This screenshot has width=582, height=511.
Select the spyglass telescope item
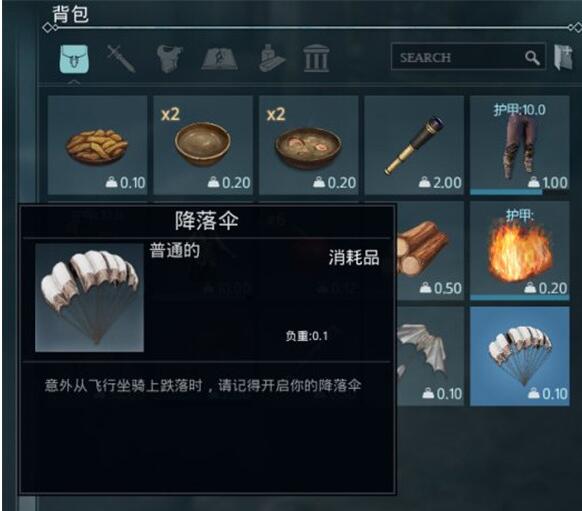pos(414,145)
